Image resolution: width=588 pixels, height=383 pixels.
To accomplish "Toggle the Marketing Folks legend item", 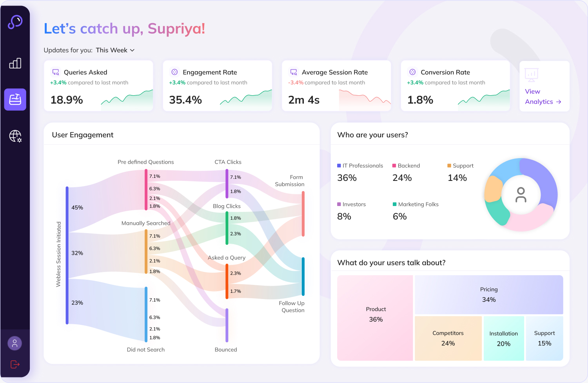I will 415,204.
